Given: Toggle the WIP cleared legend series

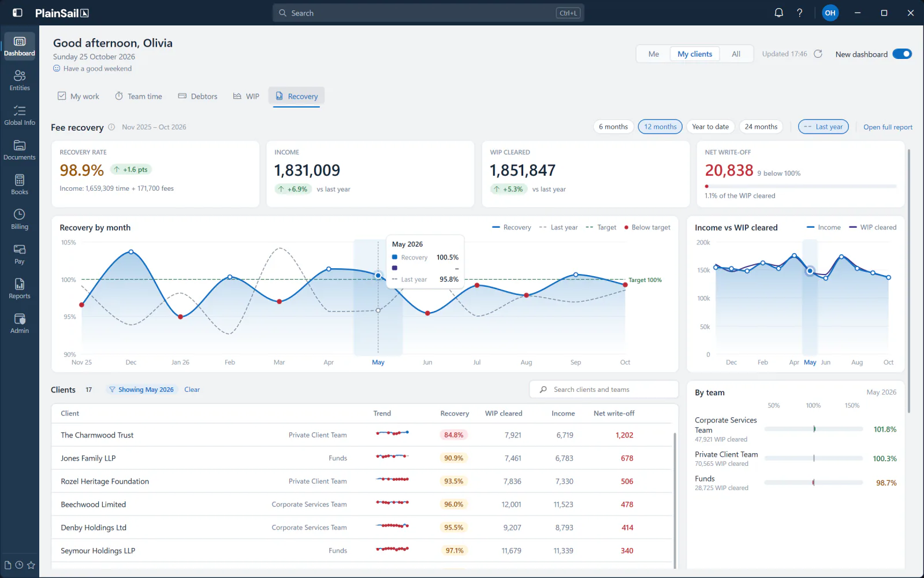Looking at the screenshot, I should point(873,227).
